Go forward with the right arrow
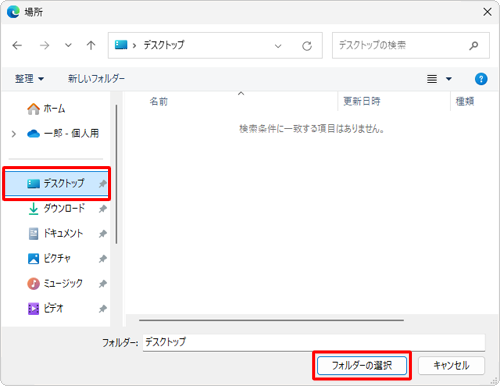The width and height of the screenshot is (500, 386). pyautogui.click(x=44, y=45)
